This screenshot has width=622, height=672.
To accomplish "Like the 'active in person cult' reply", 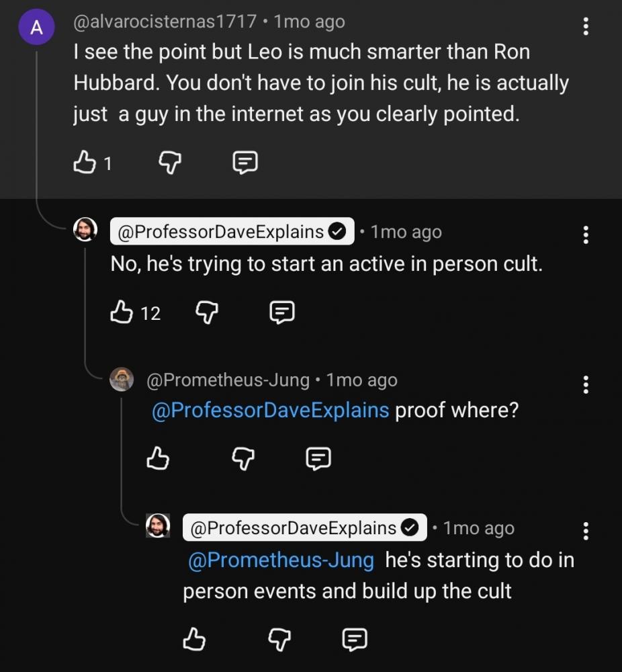I will [122, 312].
